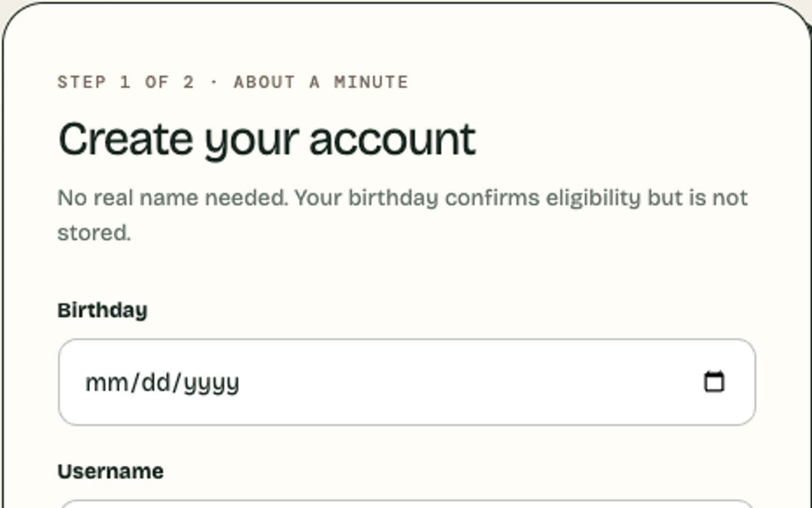
Task: Click the Username field label
Action: [x=111, y=471]
